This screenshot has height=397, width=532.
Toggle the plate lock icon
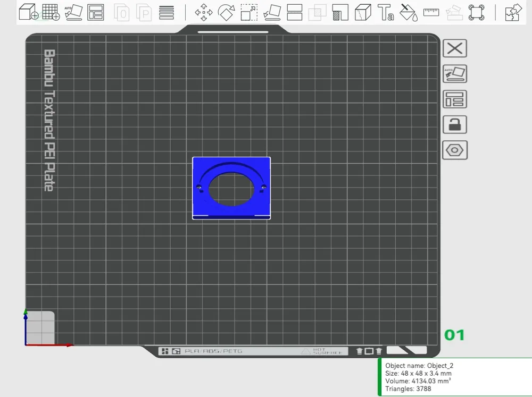tap(455, 124)
